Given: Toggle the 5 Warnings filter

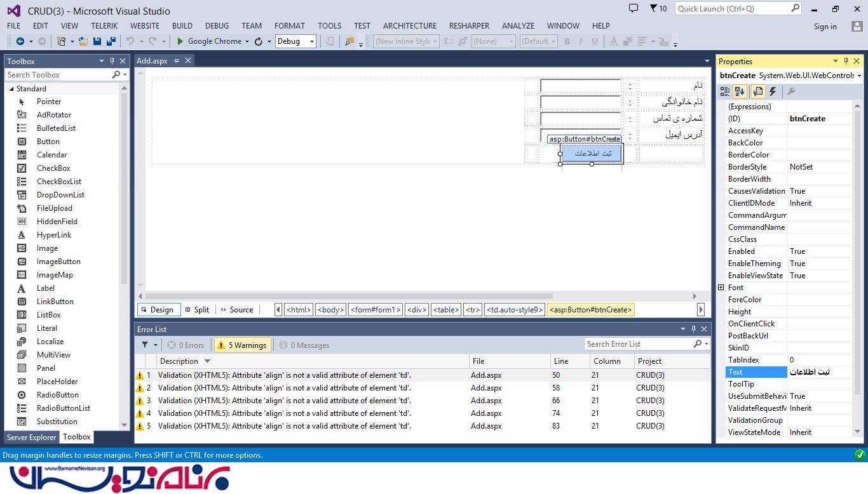Looking at the screenshot, I should click(241, 345).
